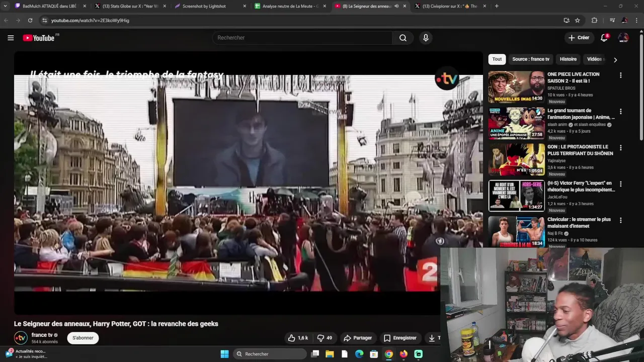The image size is (644, 362).
Task: Click the Windows taskbar Rechercher box
Action: (x=271, y=354)
